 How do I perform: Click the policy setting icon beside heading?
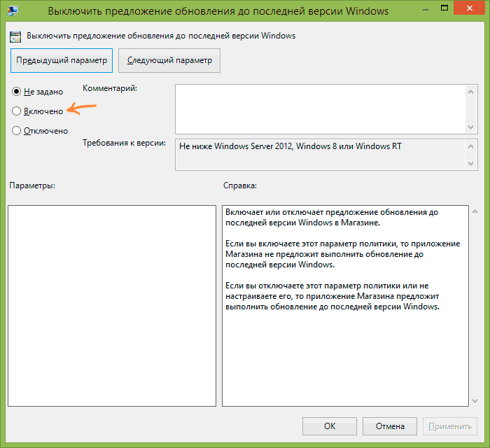point(15,37)
